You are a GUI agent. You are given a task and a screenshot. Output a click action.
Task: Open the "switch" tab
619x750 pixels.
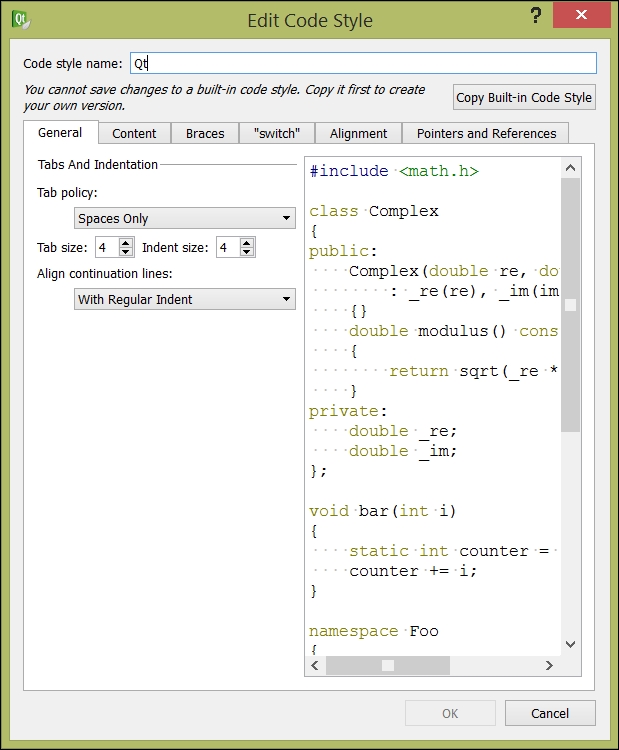[277, 133]
